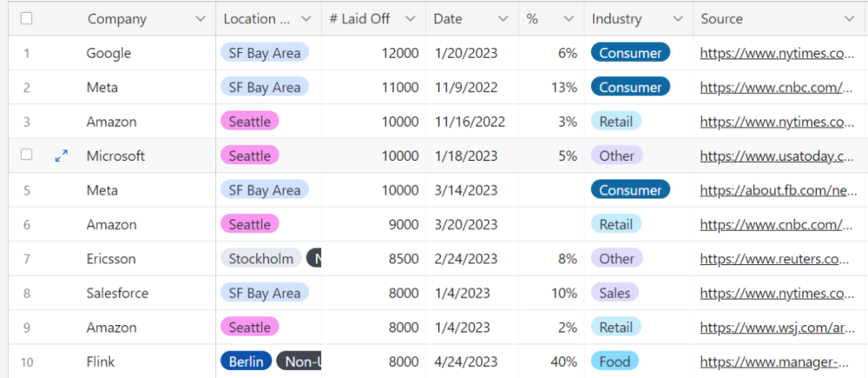Select the Berlin location tag
Screen dimensions: 868x378
pyautogui.click(x=247, y=361)
